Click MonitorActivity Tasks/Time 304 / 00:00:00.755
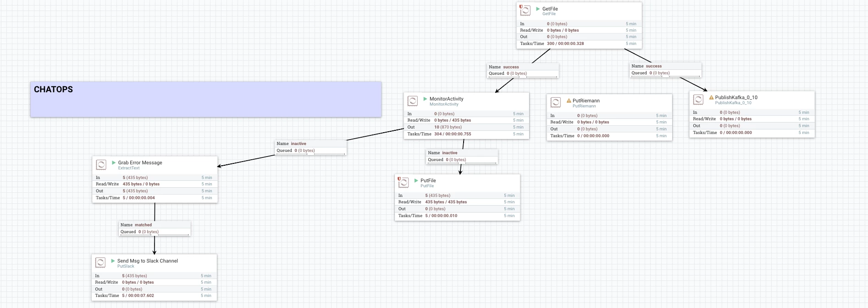Viewport: 868px width, 308px height. (x=453, y=134)
